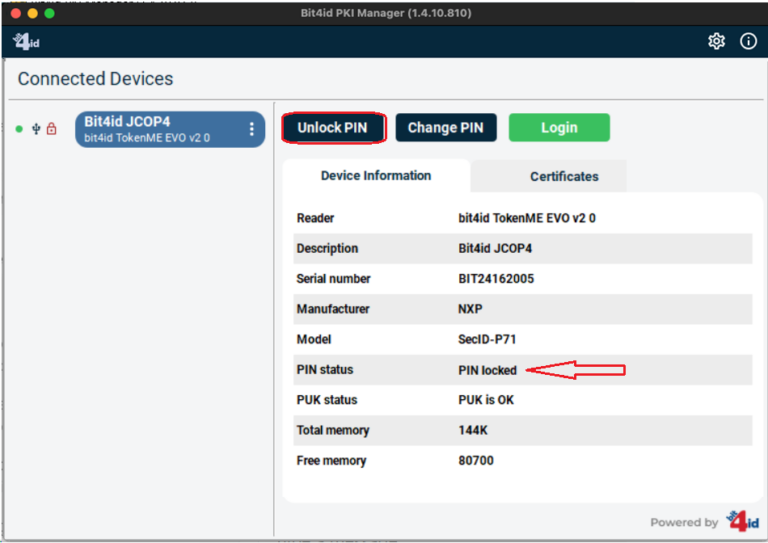Click the USB connection icon
The height and width of the screenshot is (543, 768).
coord(37,129)
